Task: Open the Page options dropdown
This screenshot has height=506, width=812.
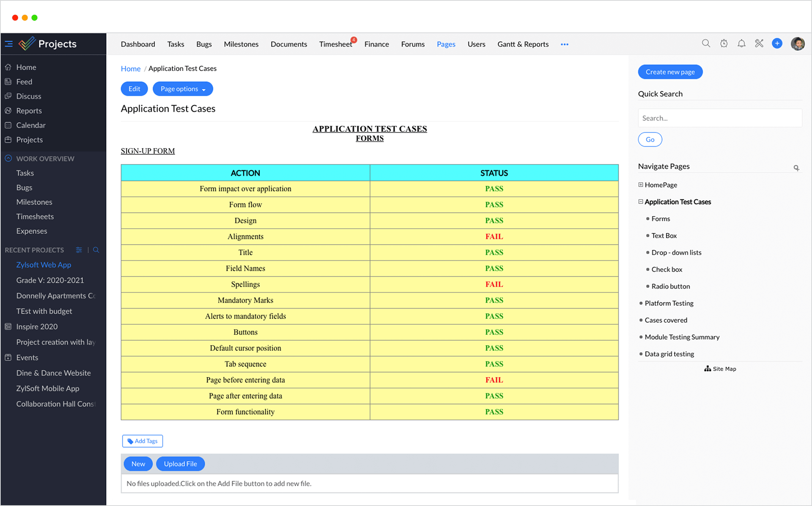Action: (183, 89)
